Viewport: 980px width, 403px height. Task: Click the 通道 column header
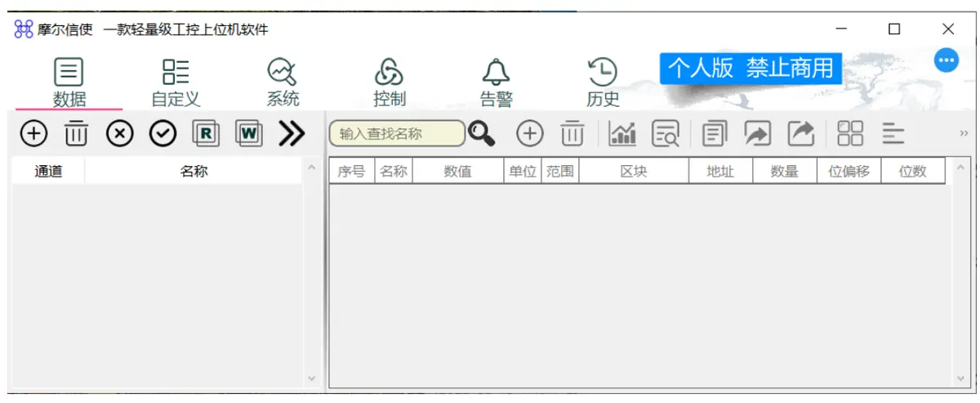tap(48, 172)
